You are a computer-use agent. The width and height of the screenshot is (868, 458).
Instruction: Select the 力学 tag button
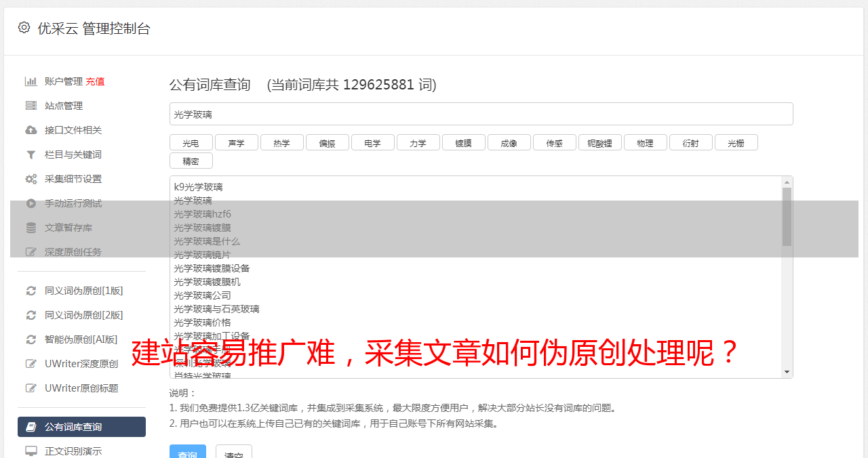point(418,142)
